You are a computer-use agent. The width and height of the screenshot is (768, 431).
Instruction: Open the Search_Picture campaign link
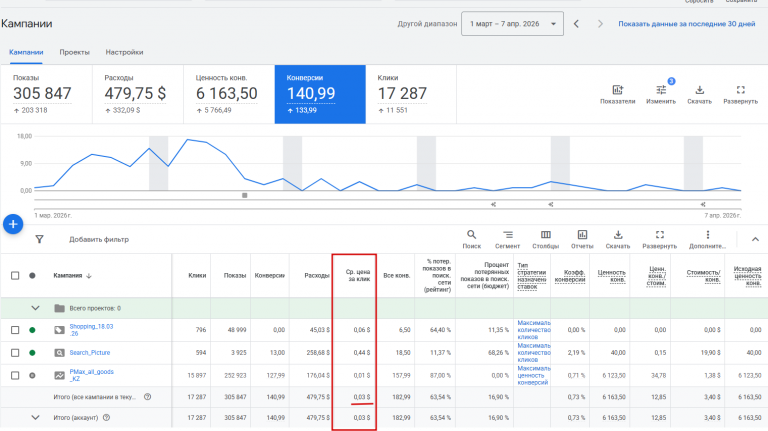pos(90,353)
